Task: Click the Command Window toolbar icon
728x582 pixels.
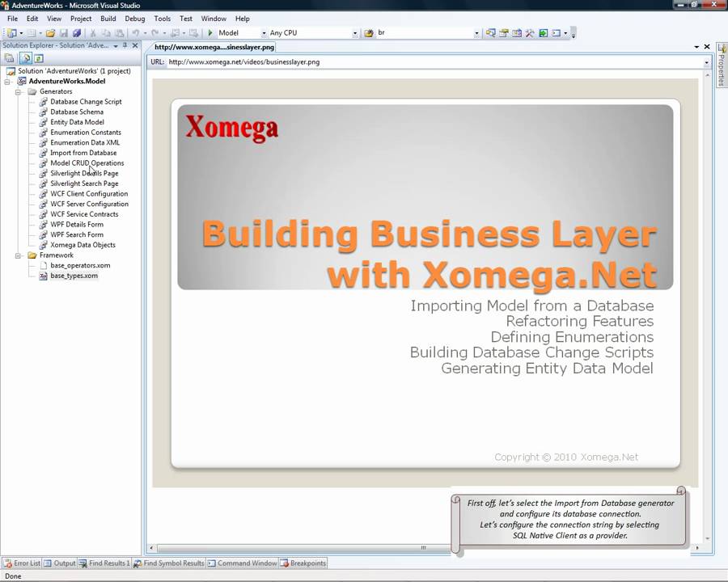Action: [556, 33]
